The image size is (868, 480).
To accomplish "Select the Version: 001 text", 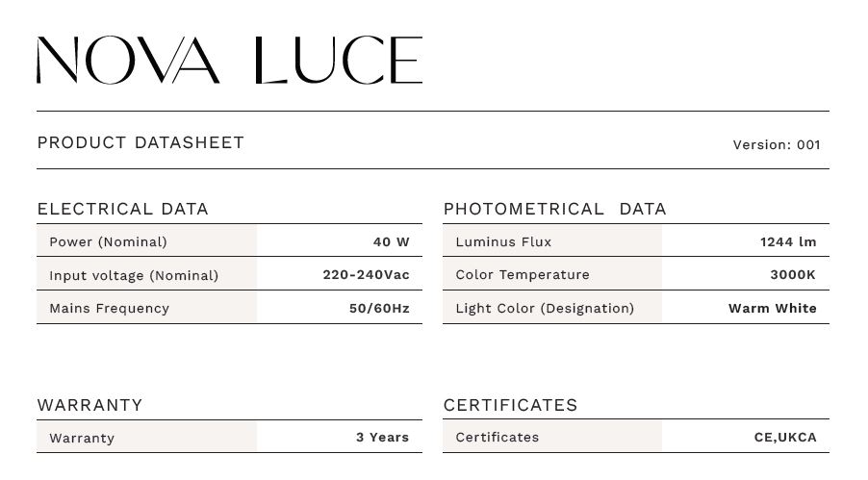I will click(x=776, y=145).
